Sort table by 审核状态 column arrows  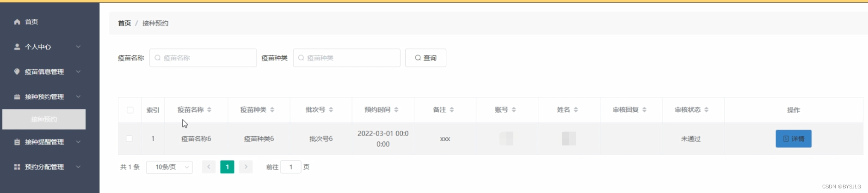706,110
